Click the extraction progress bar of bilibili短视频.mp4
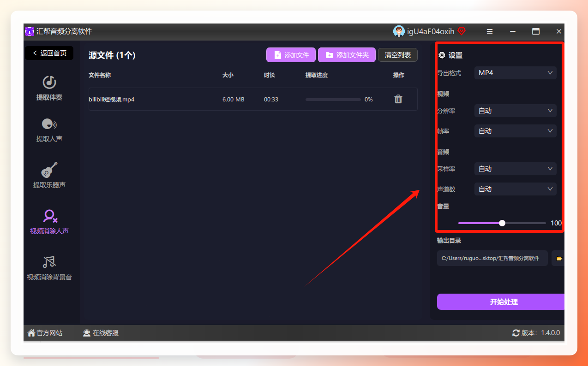The height and width of the screenshot is (366, 588). 333,100
